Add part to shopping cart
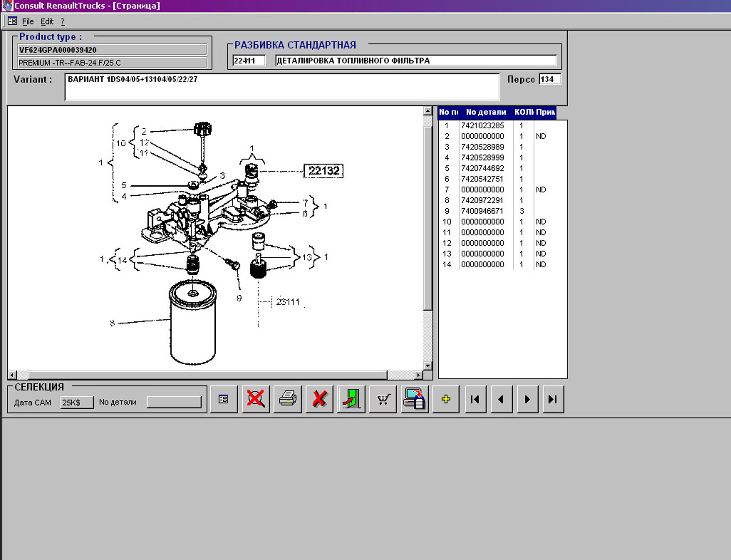 coord(383,399)
